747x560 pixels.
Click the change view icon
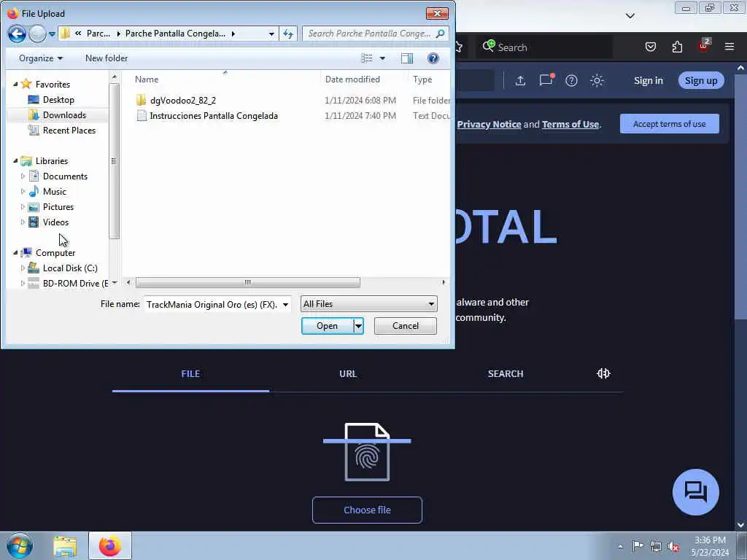(x=367, y=58)
